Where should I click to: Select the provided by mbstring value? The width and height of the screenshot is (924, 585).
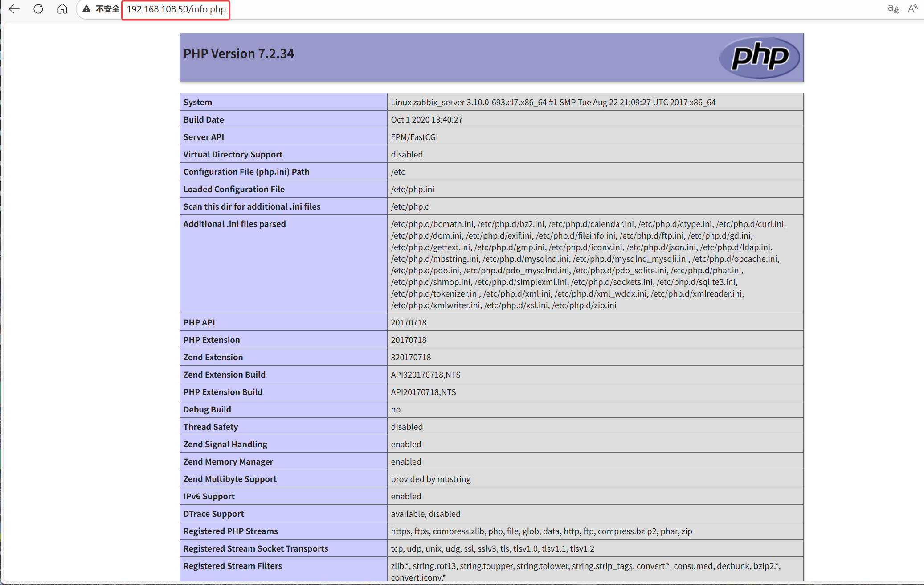pos(431,479)
